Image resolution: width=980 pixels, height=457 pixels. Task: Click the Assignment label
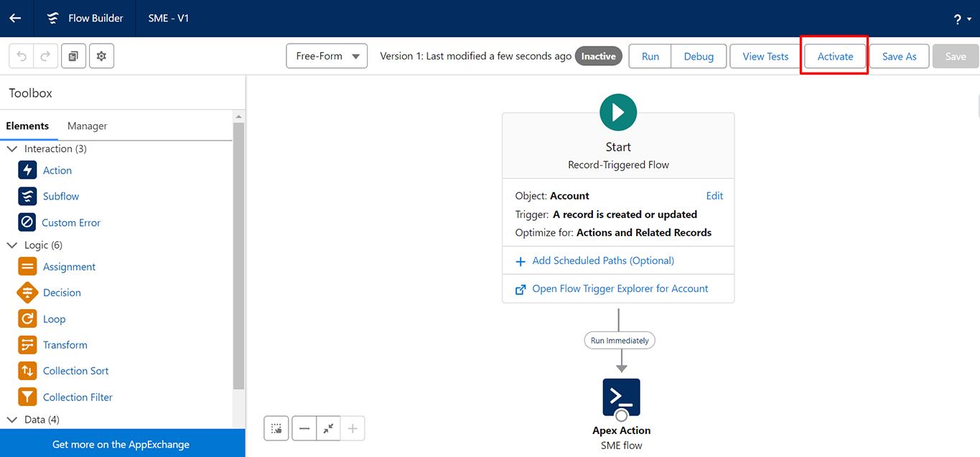point(69,266)
